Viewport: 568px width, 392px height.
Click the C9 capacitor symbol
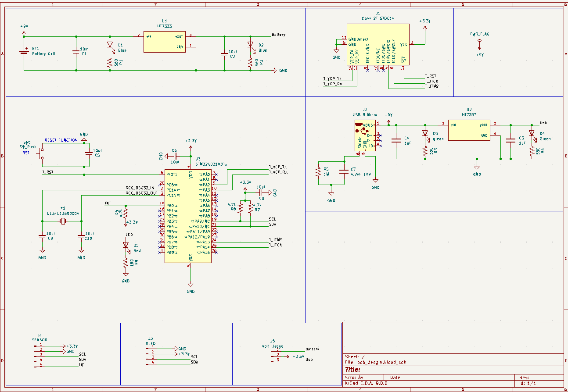[42, 236]
